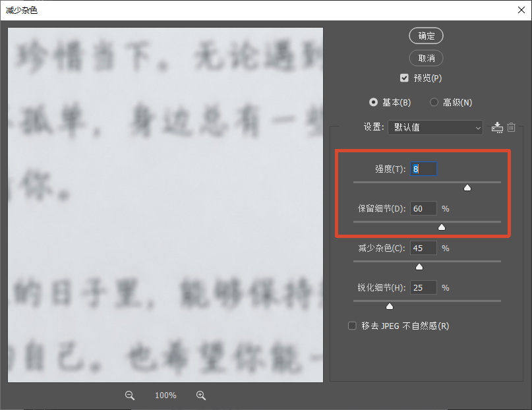Select the 基本(B) radio option

(x=373, y=102)
